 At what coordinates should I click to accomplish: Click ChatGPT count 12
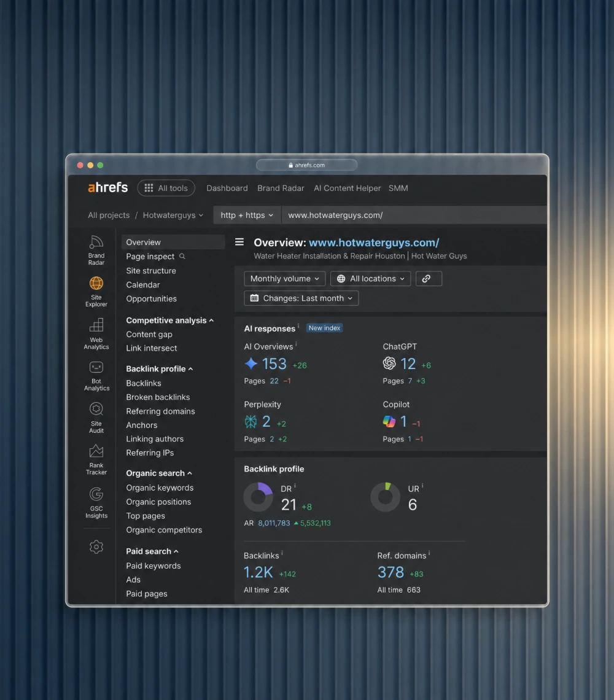click(408, 364)
